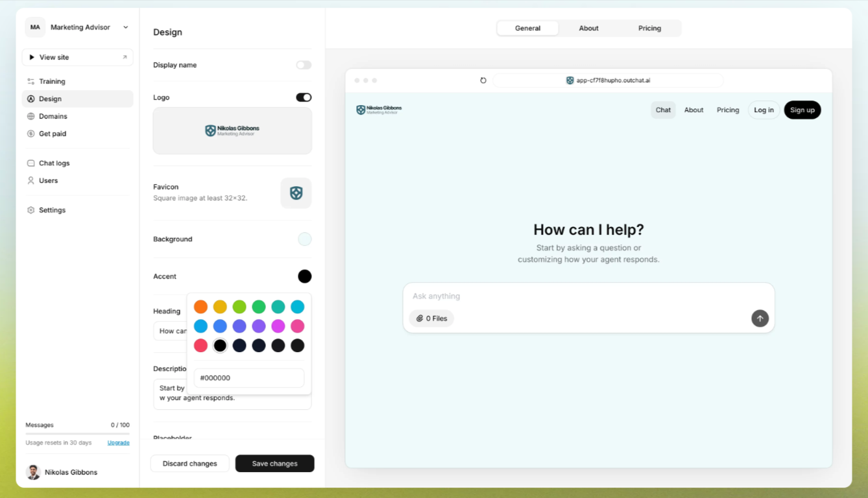Click the shield favicon in the preview URL bar
The height and width of the screenshot is (498, 868).
[x=570, y=80]
